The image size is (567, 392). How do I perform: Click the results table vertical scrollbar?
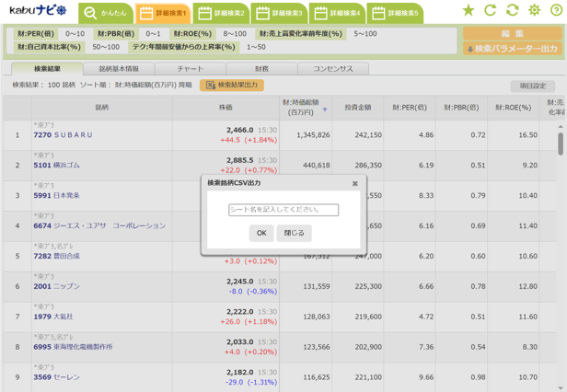coord(561,144)
